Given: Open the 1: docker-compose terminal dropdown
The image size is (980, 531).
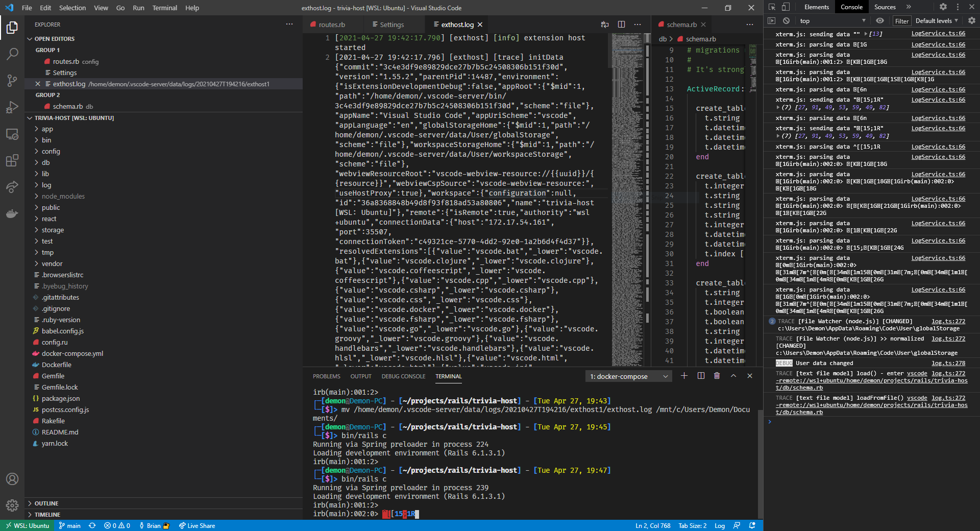Looking at the screenshot, I should coord(628,376).
